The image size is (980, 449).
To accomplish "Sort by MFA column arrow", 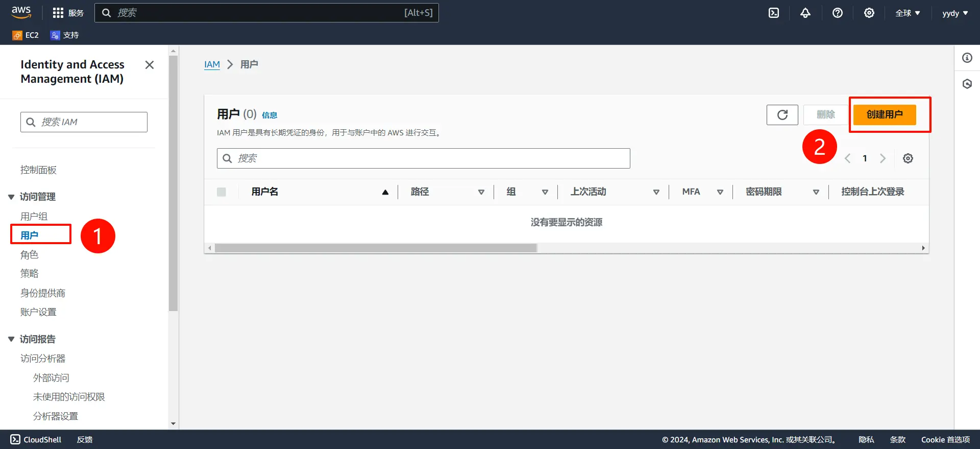I will coord(720,192).
